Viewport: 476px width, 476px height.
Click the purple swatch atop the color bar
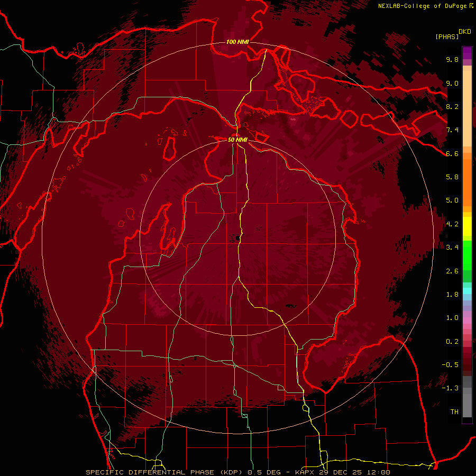[x=467, y=53]
